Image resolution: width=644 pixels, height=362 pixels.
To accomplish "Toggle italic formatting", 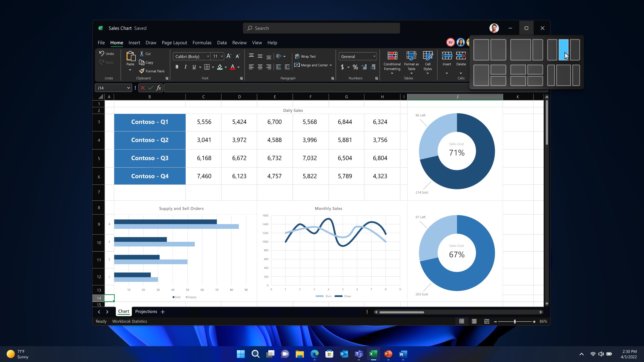I will 185,67.
